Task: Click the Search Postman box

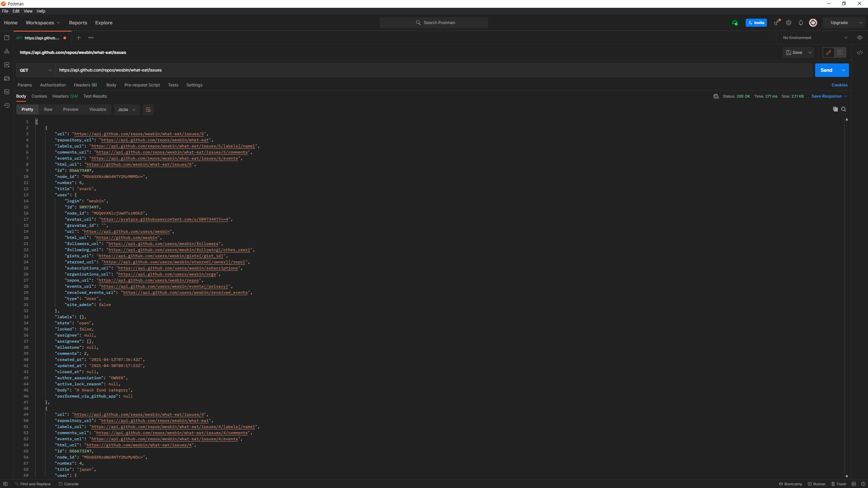Action: 434,23
